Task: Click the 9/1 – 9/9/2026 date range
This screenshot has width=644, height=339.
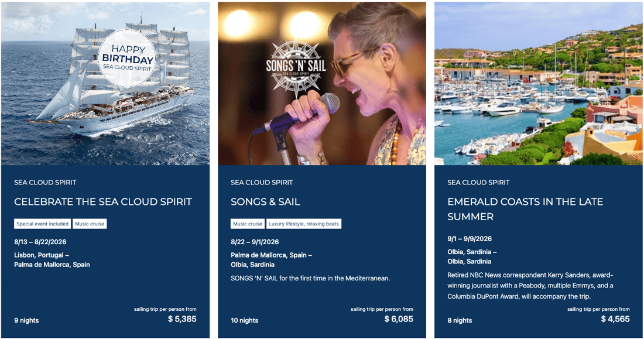Action: 470,238
